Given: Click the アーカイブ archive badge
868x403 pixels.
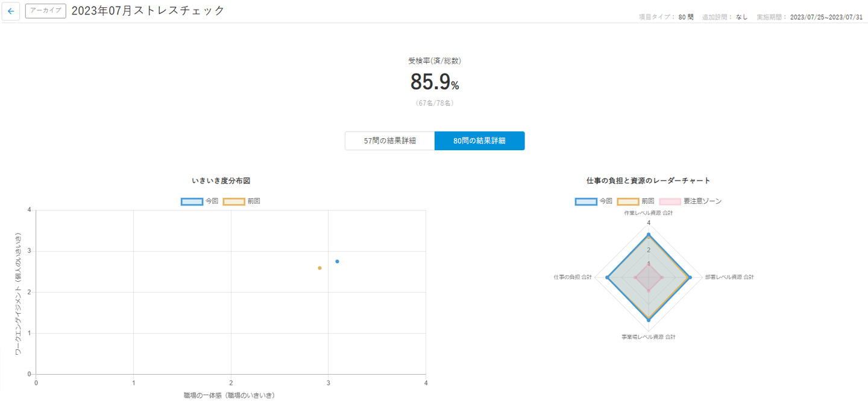Looking at the screenshot, I should [x=46, y=11].
